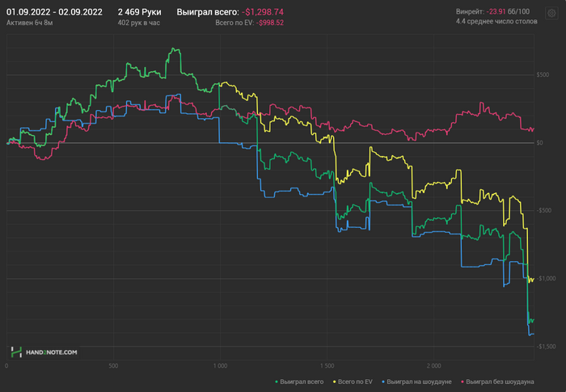Click the winrate value -23.91 bb/100
This screenshot has height=392, width=566.
click(509, 11)
